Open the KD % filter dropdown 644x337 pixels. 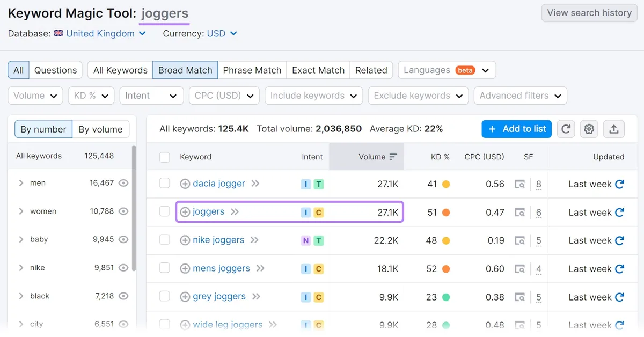91,96
